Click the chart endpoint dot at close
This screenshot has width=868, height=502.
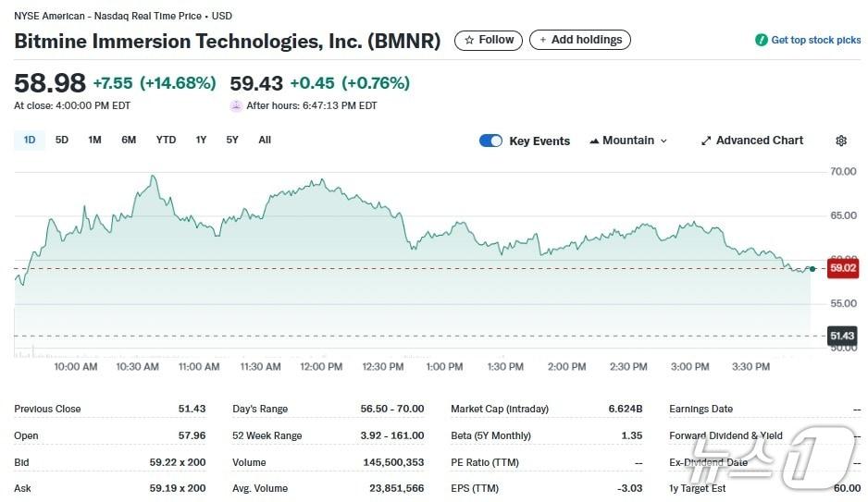[812, 268]
